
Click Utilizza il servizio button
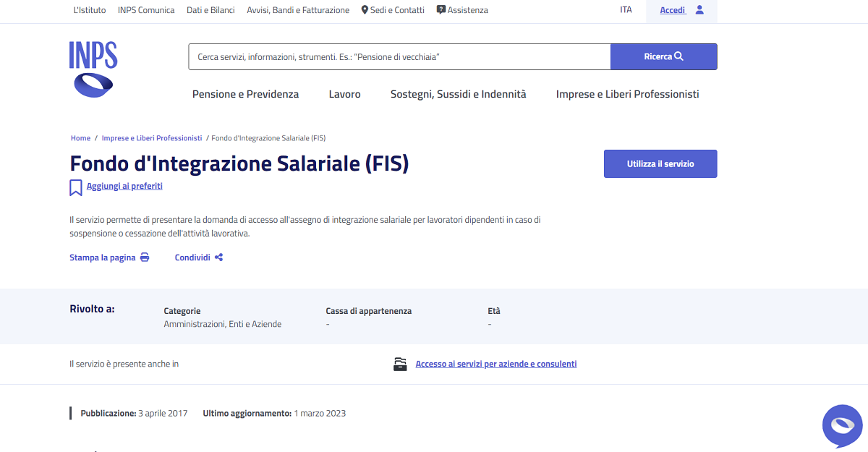pyautogui.click(x=660, y=163)
